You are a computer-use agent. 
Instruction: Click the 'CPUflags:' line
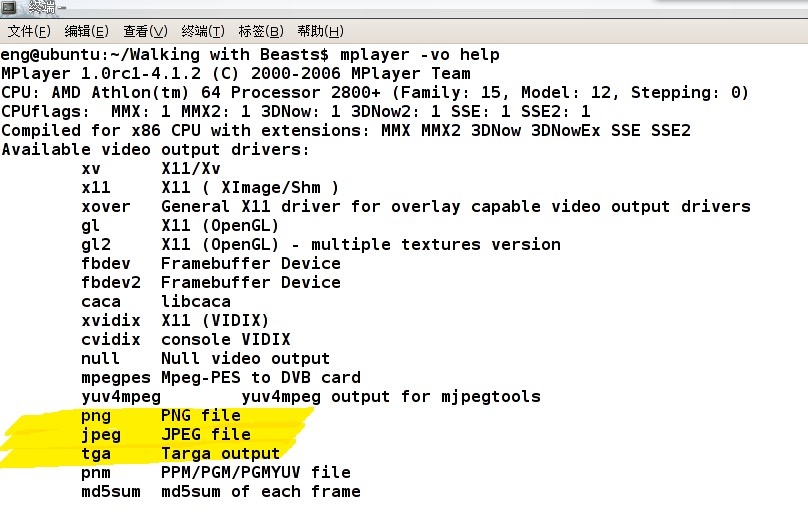(296, 112)
